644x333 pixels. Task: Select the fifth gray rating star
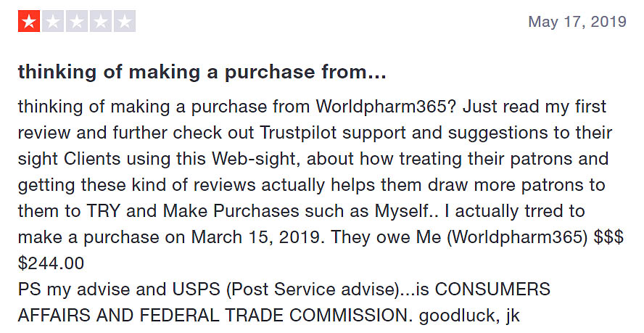tap(125, 21)
